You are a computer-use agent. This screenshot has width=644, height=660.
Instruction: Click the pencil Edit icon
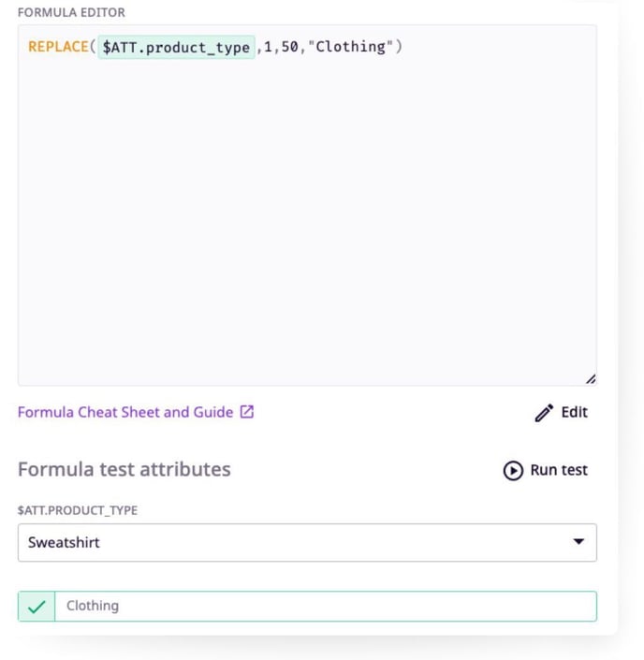(544, 413)
